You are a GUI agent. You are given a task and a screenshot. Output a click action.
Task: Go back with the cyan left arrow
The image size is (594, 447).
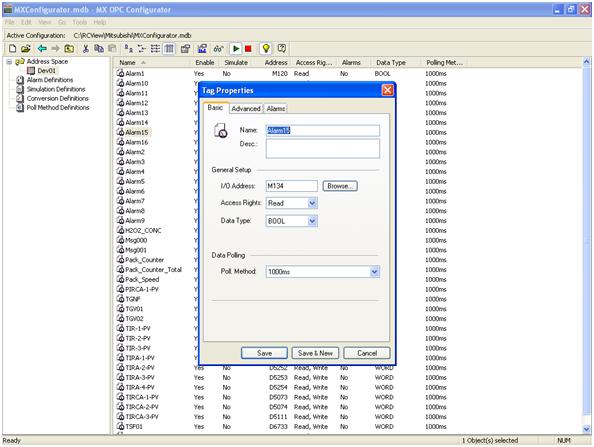42,48
